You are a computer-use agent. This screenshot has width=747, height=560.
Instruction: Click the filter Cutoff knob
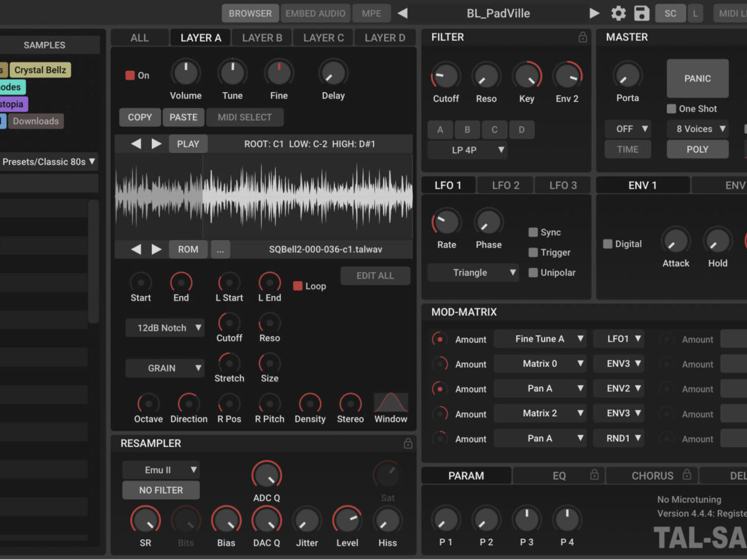pos(446,77)
